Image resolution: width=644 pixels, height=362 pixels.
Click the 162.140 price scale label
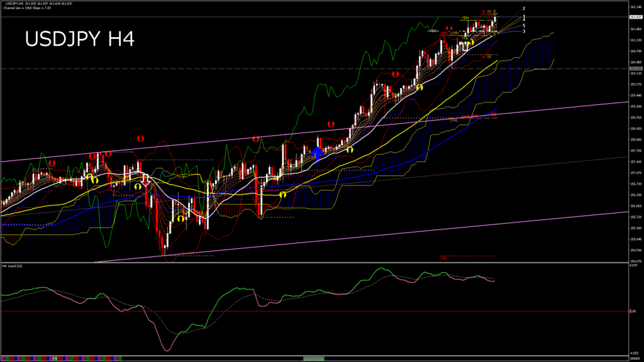click(635, 6)
